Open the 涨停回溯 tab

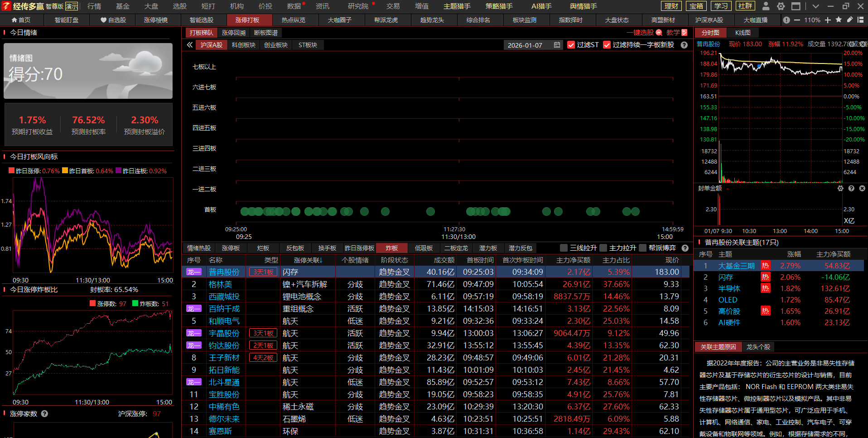point(233,33)
